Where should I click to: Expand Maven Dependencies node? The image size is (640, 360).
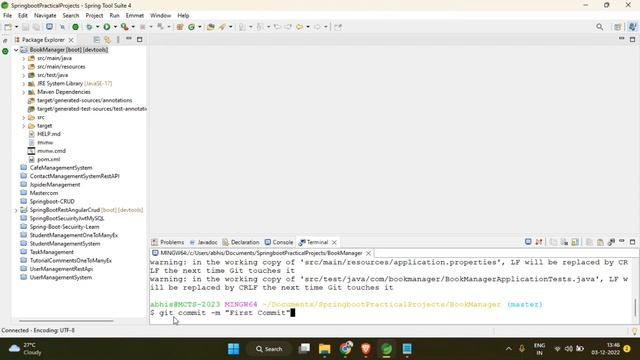(x=24, y=92)
